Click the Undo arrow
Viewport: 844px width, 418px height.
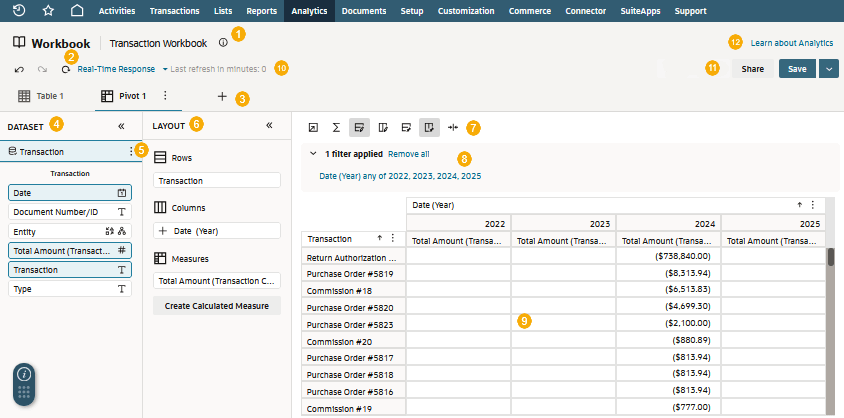click(x=19, y=69)
